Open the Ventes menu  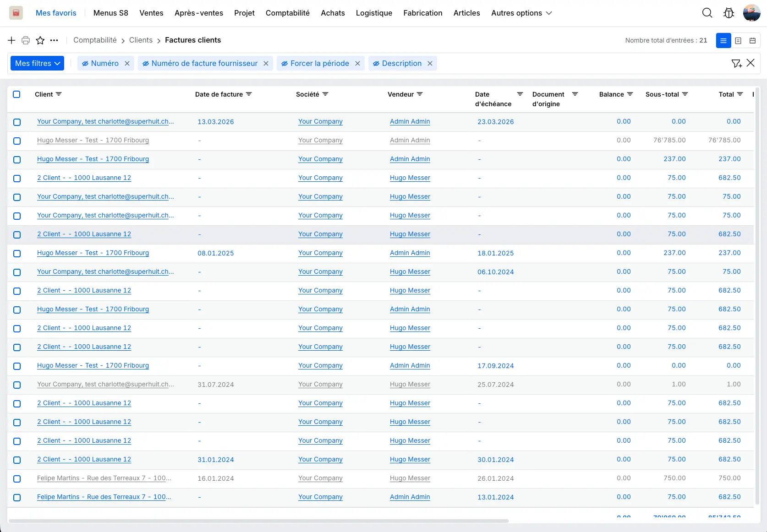click(x=151, y=13)
